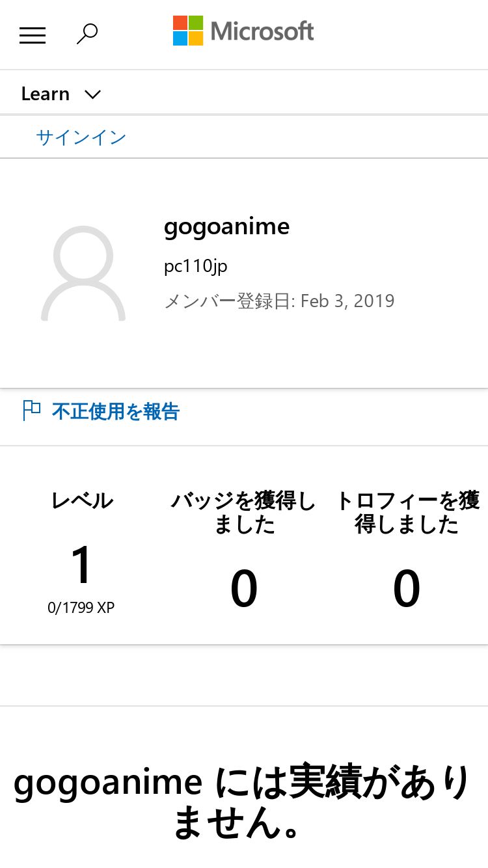Click the trophy count zero
The image size is (488, 868).
click(x=407, y=589)
